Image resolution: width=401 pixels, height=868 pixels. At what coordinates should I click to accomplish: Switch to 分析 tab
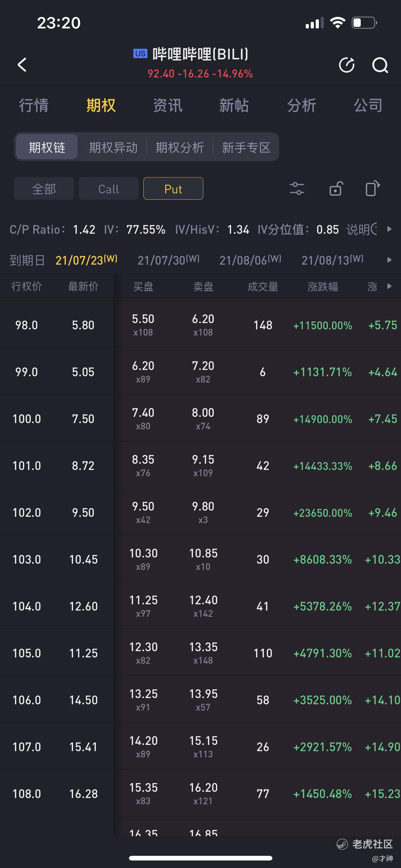point(301,106)
